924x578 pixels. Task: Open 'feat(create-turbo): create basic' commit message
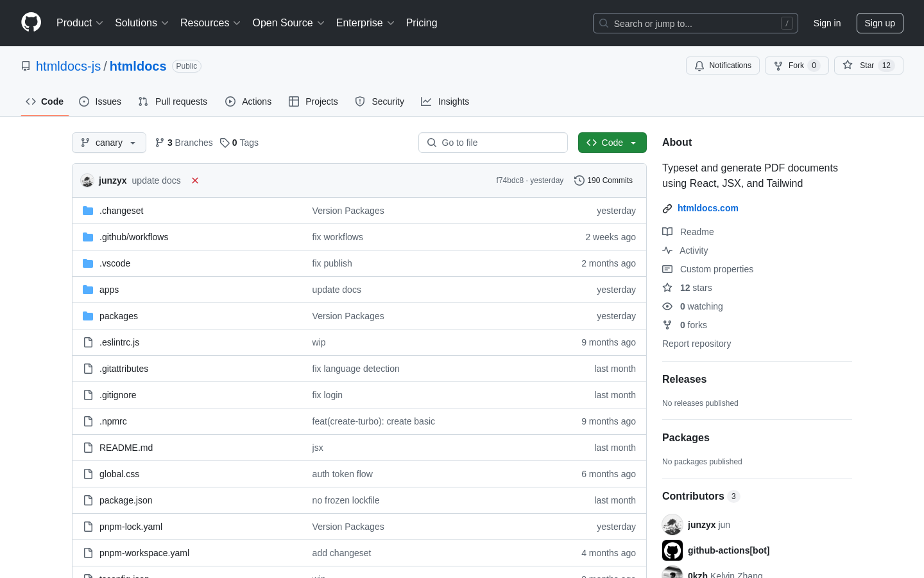coord(373,421)
